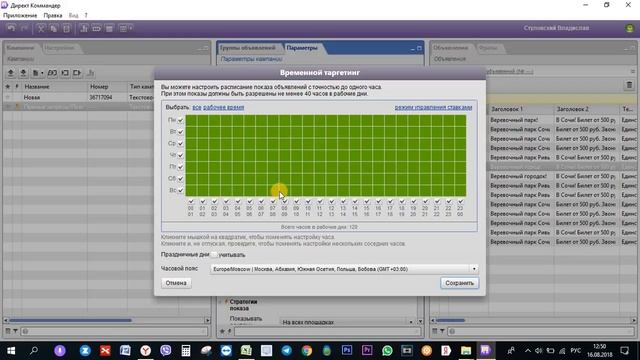640x360 pixels.
Task: Click the filter funnel icon below ads list
Action: 442,331
